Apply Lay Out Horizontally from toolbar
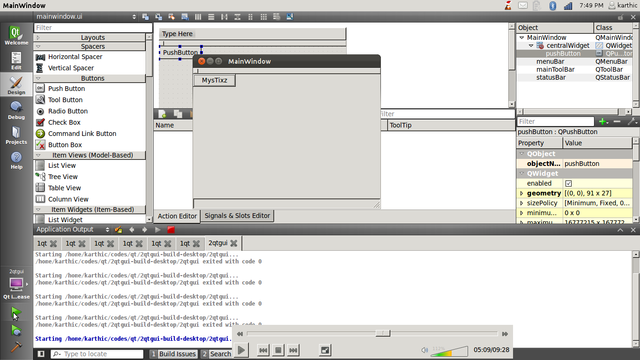 click(198, 17)
